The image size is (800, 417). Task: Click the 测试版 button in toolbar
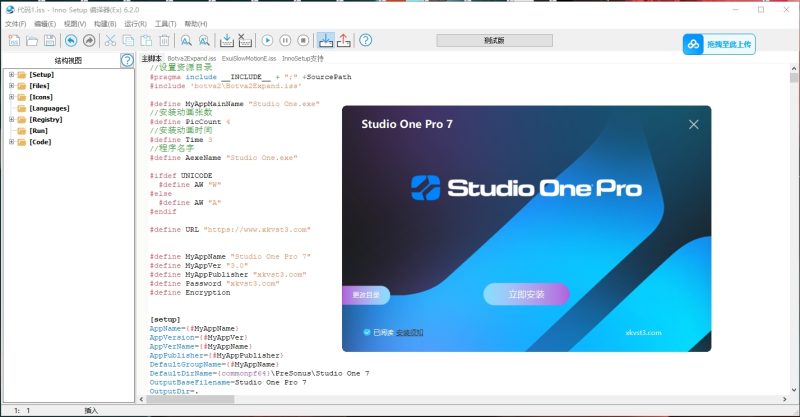click(494, 40)
